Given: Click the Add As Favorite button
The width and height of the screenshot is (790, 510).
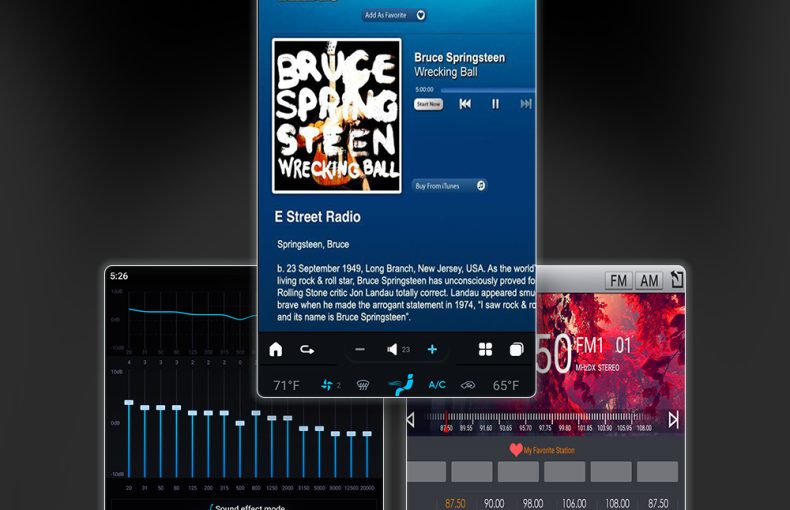Looking at the screenshot, I should click(x=394, y=15).
